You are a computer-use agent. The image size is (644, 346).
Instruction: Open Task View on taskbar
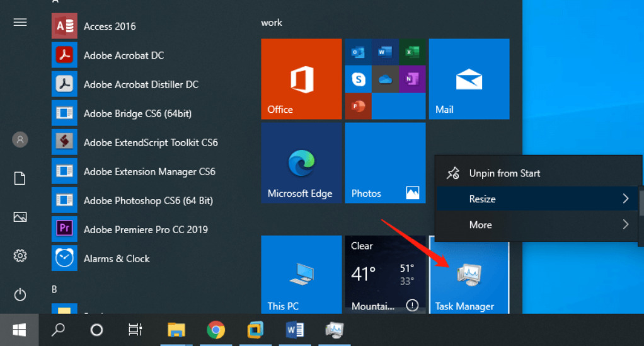[x=135, y=330]
